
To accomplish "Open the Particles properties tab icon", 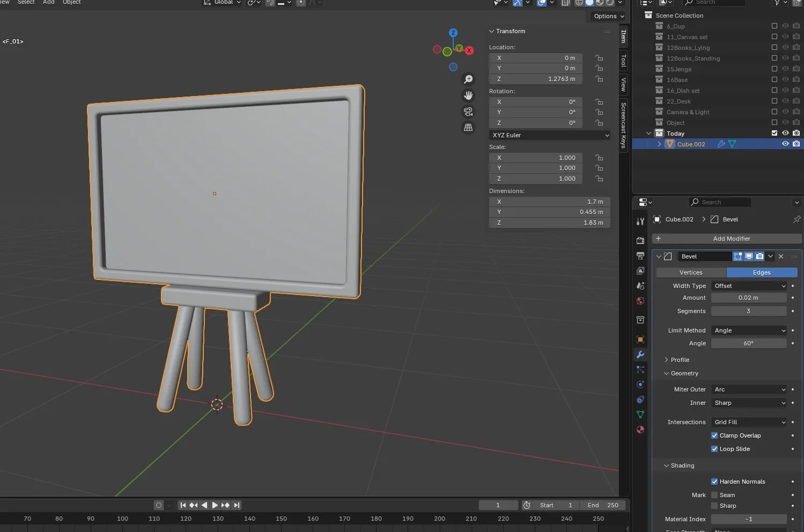I will pos(640,370).
